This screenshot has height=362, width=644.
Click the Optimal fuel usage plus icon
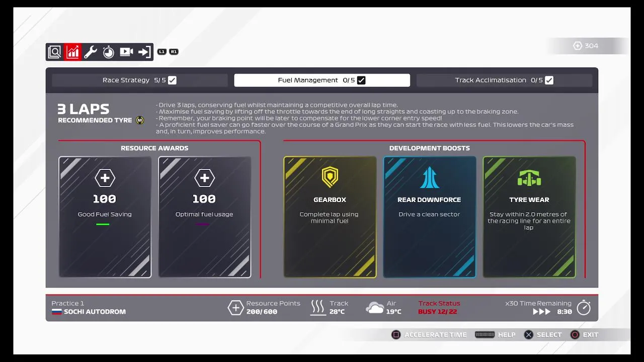(204, 178)
